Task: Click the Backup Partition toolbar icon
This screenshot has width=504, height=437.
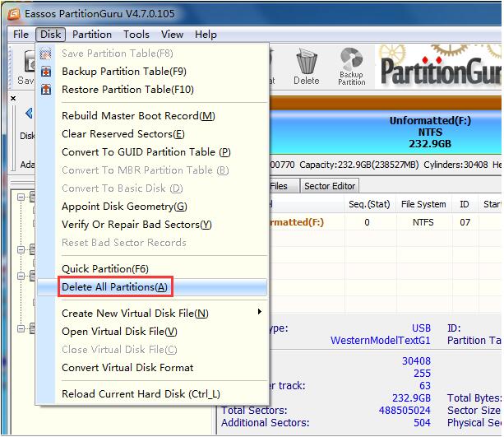Action: [x=351, y=58]
